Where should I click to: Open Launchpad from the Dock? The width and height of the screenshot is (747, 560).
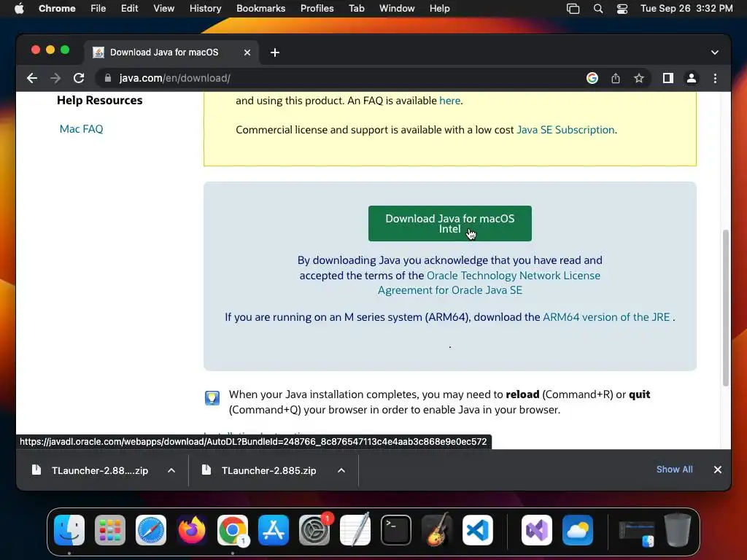click(x=110, y=530)
